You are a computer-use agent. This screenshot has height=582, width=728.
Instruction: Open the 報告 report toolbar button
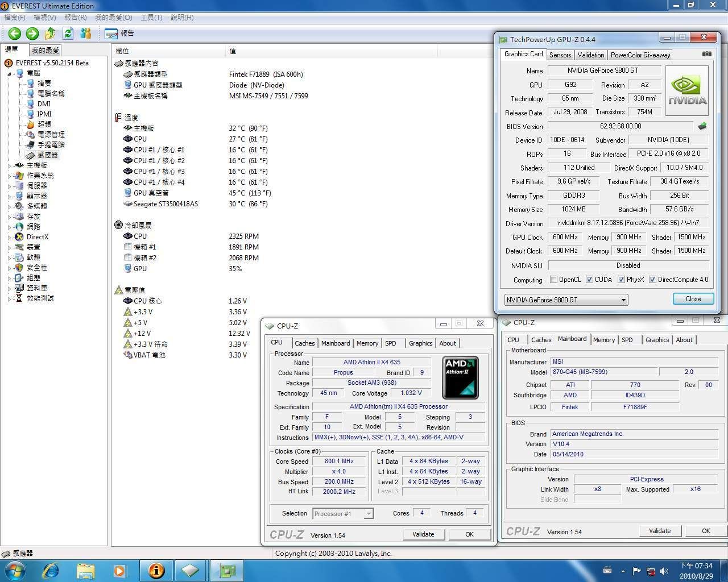119,34
